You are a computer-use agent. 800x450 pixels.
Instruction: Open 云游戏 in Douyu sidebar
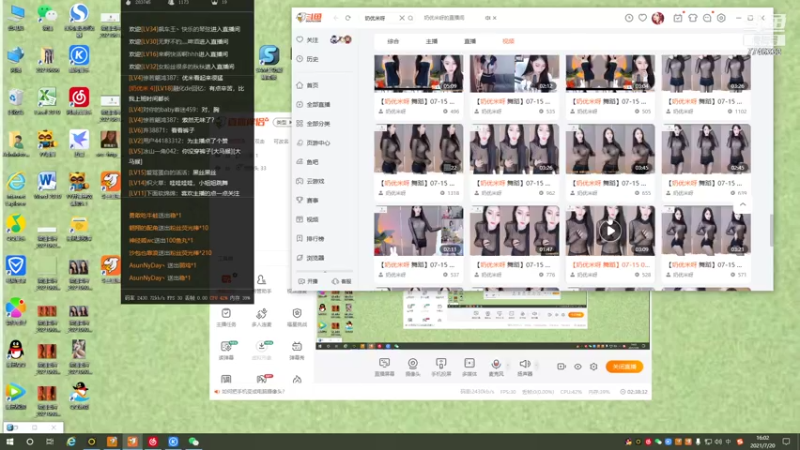tap(311, 181)
